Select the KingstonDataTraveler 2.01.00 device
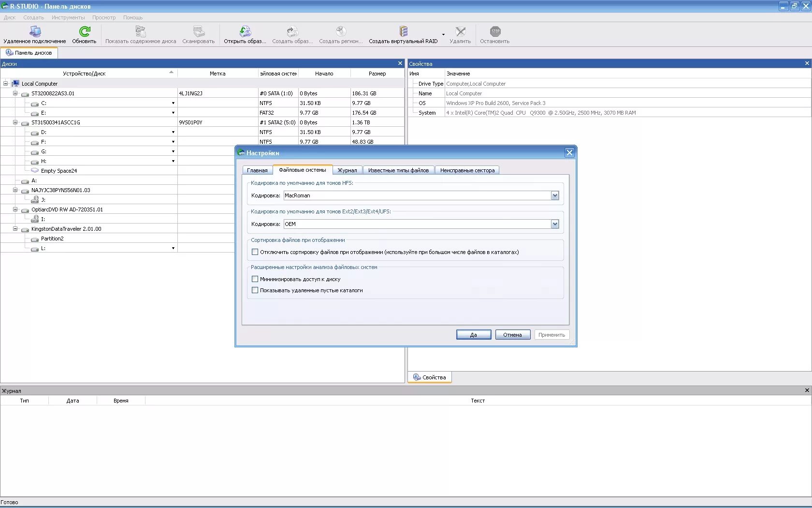Image resolution: width=812 pixels, height=508 pixels. [66, 229]
